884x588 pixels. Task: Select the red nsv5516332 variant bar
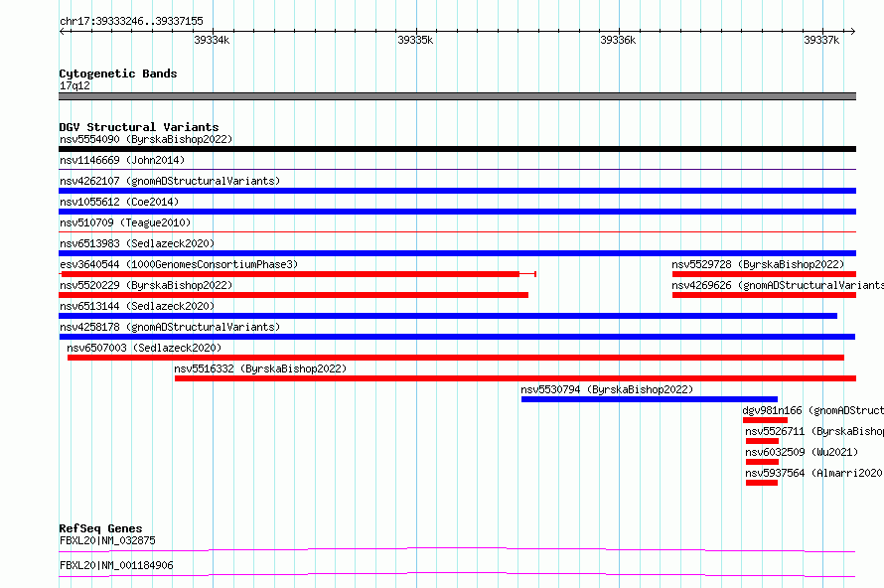coord(516,378)
